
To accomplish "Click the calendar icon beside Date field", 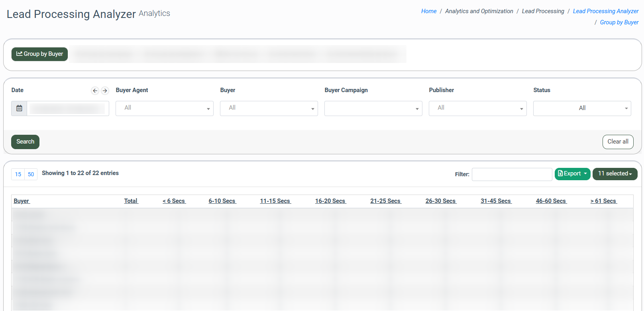I will (19, 108).
